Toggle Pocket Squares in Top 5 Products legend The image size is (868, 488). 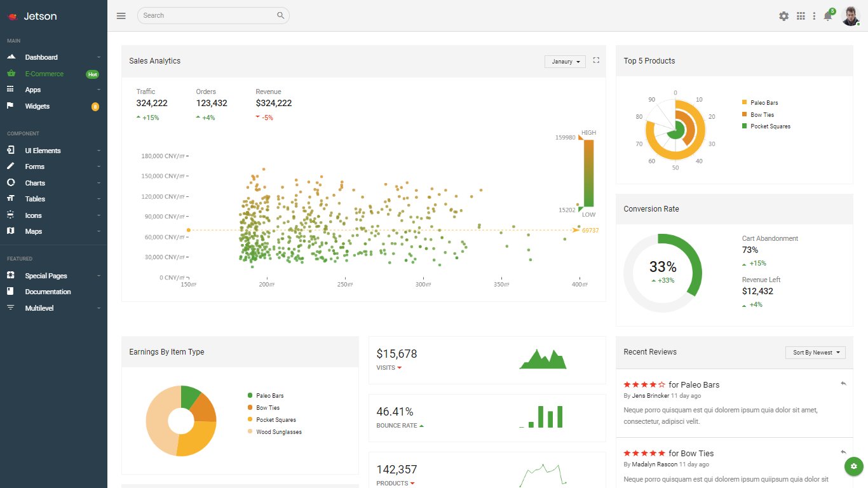[766, 126]
